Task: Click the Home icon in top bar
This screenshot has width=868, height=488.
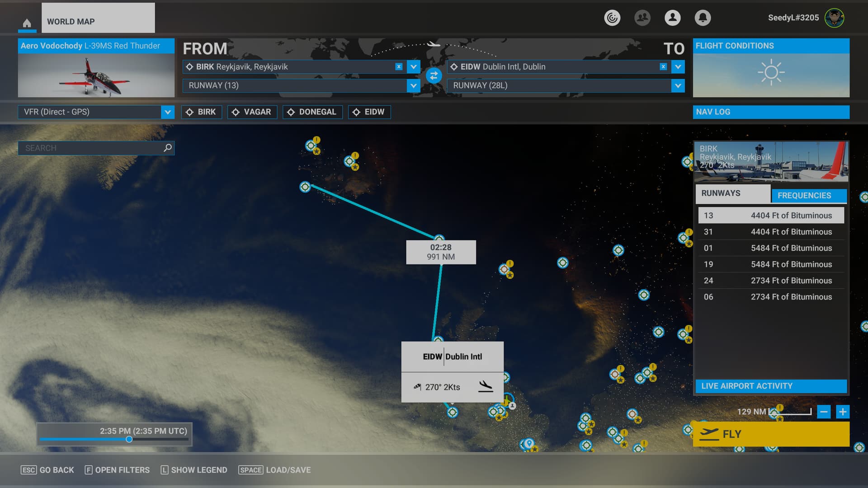Action: coord(27,23)
